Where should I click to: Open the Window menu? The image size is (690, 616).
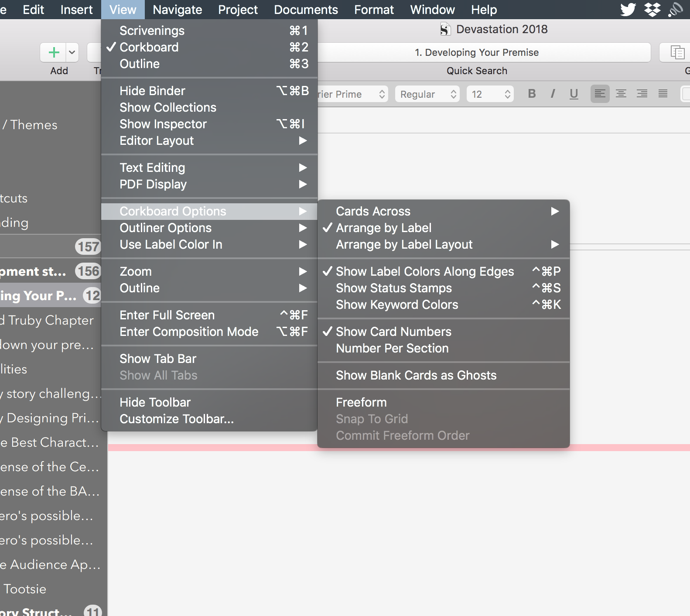click(432, 10)
